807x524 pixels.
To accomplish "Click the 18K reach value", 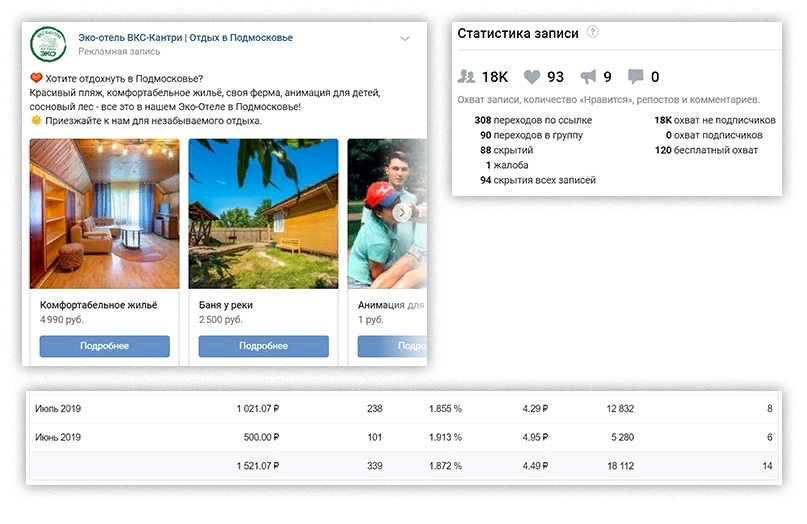I will [x=495, y=77].
